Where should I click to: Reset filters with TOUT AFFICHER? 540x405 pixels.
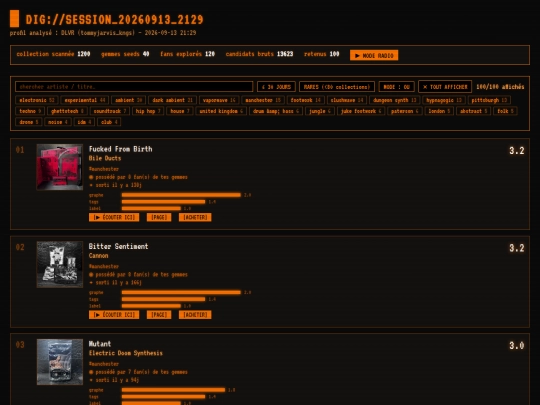tap(445, 87)
